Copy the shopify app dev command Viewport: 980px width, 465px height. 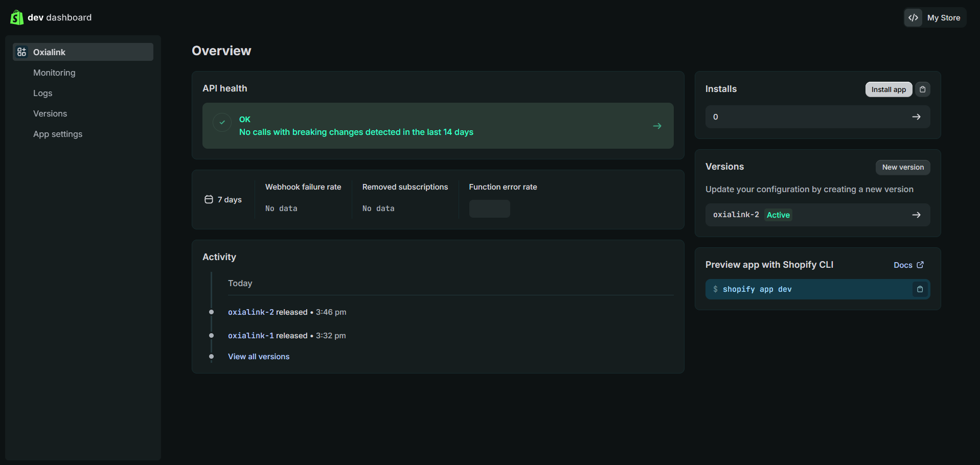tap(920, 289)
